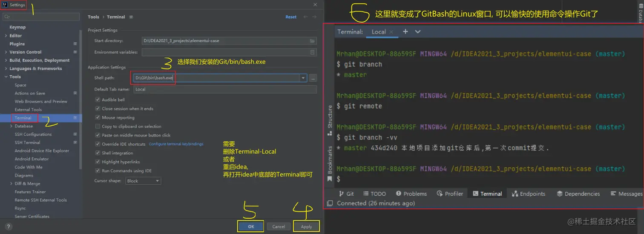
Task: Click the project icon on Plugins row
Action: click(75, 44)
